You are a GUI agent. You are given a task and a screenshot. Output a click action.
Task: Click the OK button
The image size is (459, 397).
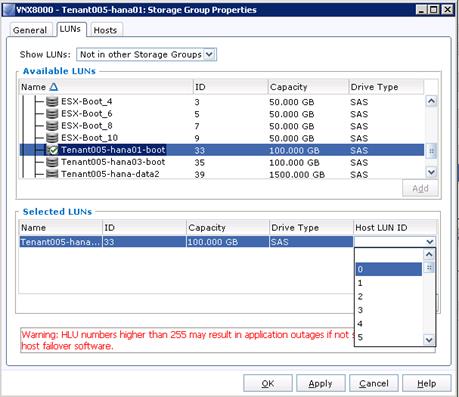point(268,383)
